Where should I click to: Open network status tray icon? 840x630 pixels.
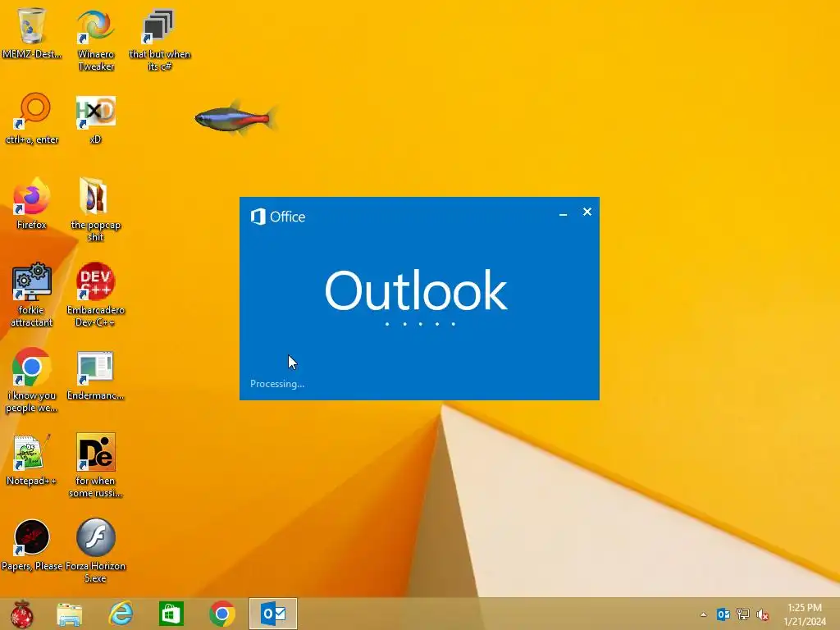743,614
